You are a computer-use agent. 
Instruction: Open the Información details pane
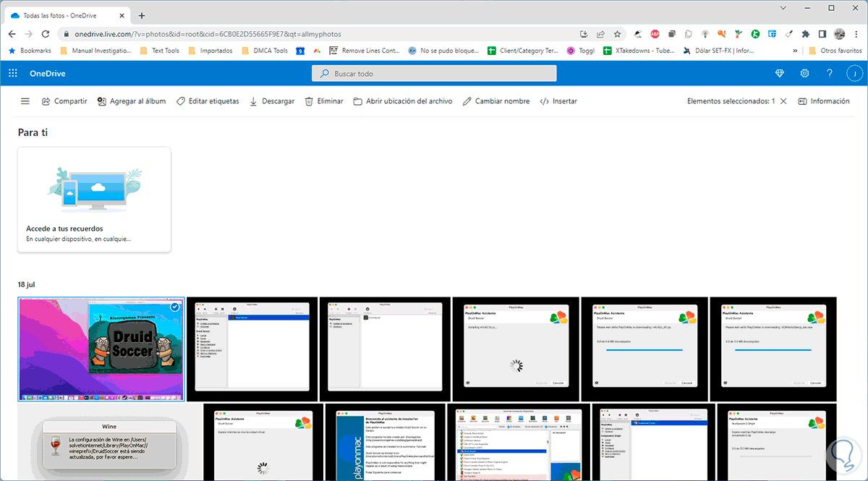(824, 101)
